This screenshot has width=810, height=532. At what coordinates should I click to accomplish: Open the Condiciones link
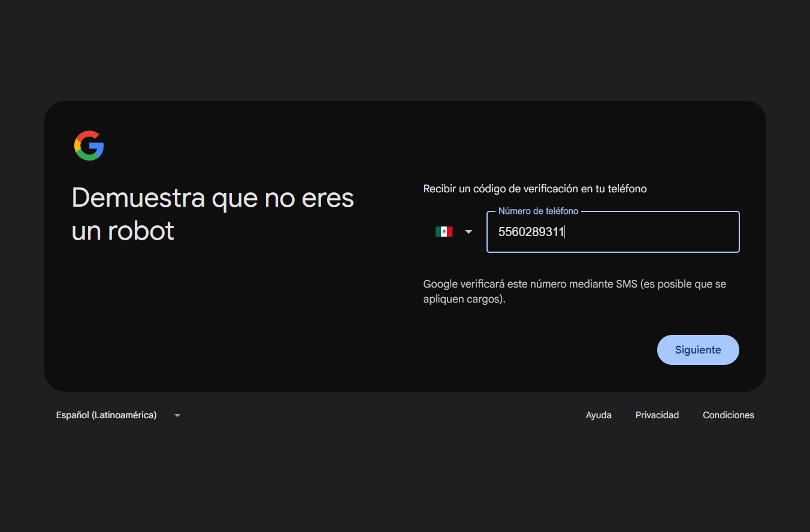pos(729,415)
